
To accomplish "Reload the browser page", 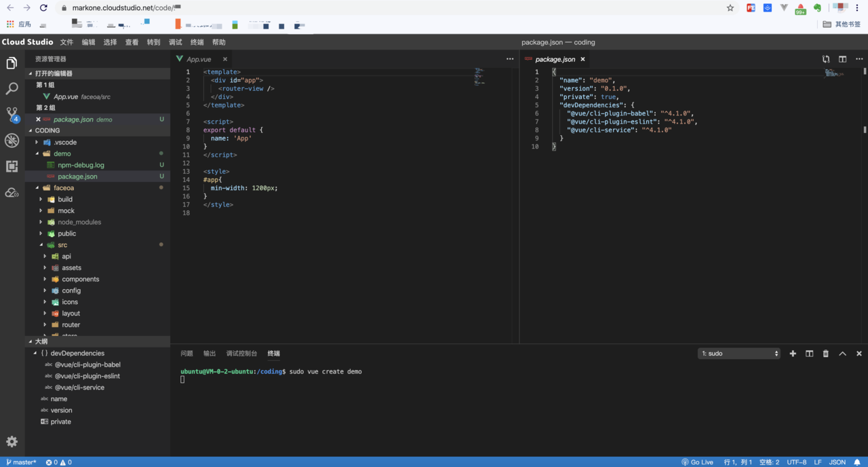I will tap(43, 8).
